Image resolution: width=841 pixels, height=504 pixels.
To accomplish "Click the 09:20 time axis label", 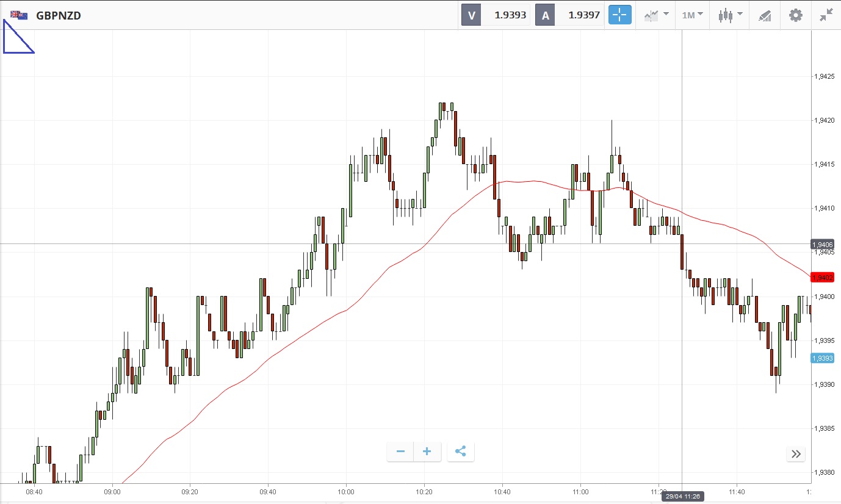I will tap(190, 491).
